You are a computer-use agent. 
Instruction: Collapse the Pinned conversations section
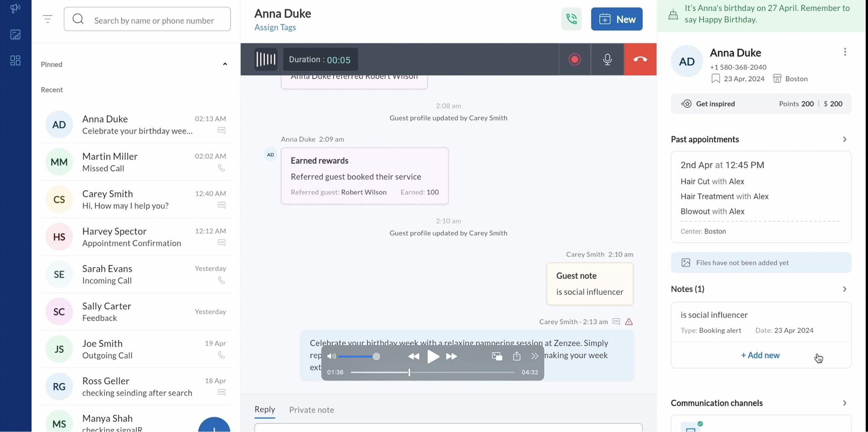point(225,64)
